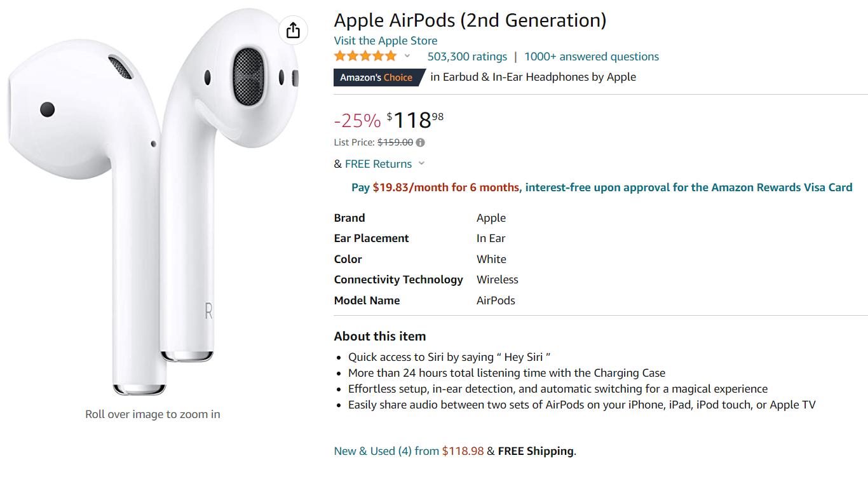Open the Amazon Rewards Visa Card offer
Screen dimensions: 868x500
[x=689, y=187]
